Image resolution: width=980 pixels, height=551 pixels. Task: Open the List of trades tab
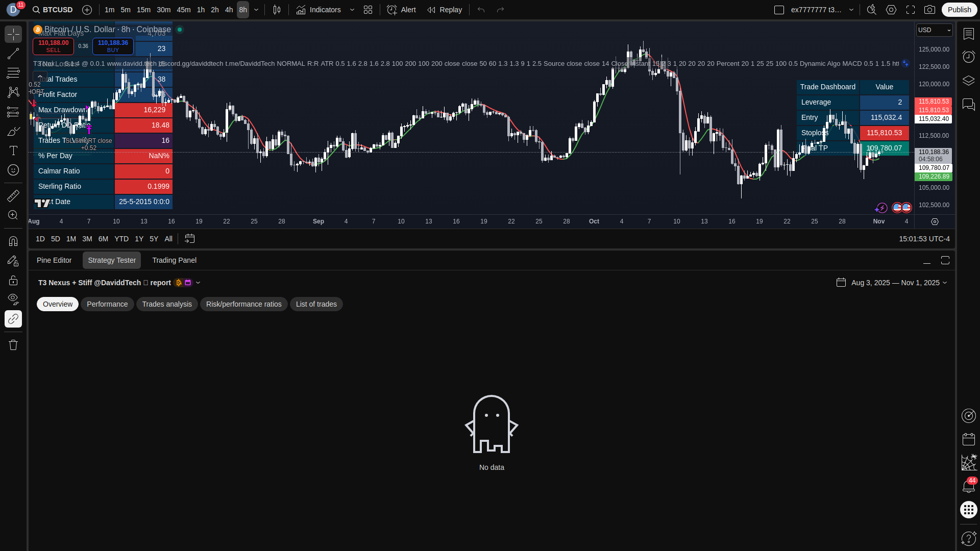pyautogui.click(x=316, y=304)
